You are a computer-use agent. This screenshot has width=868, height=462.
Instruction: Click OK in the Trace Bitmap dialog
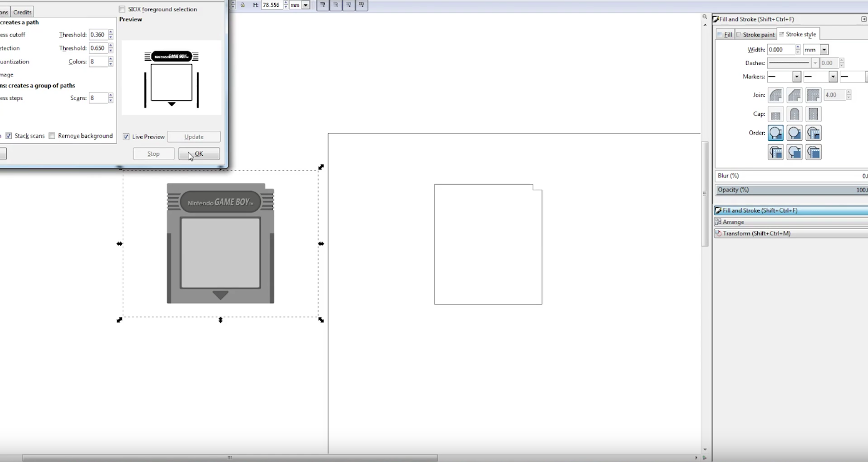198,153
